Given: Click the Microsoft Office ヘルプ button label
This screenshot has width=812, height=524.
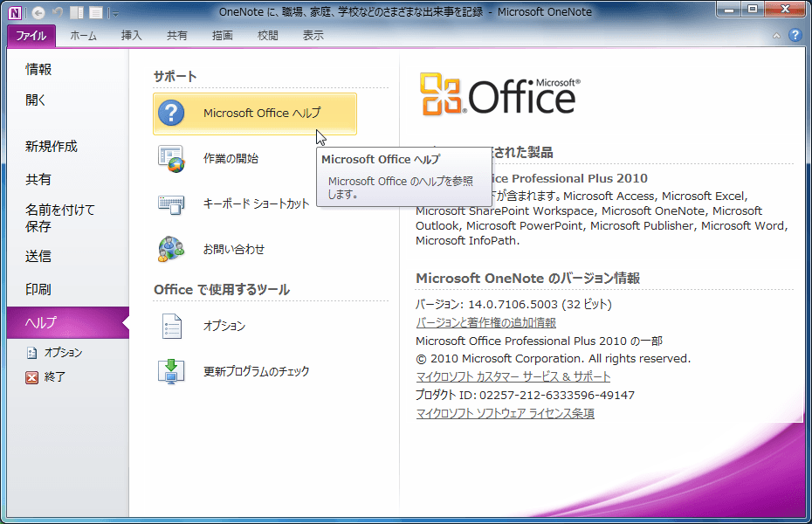Looking at the screenshot, I should pyautogui.click(x=262, y=113).
